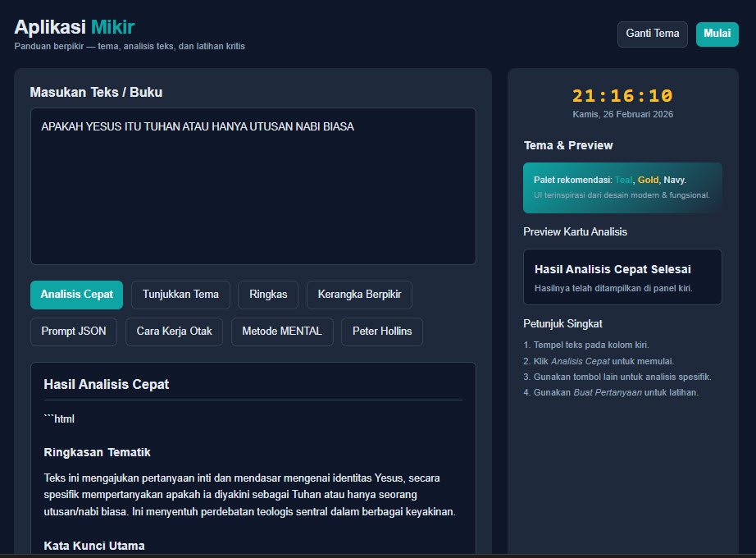
Task: Choose the Cara Kerja Otak button
Action: click(x=174, y=332)
